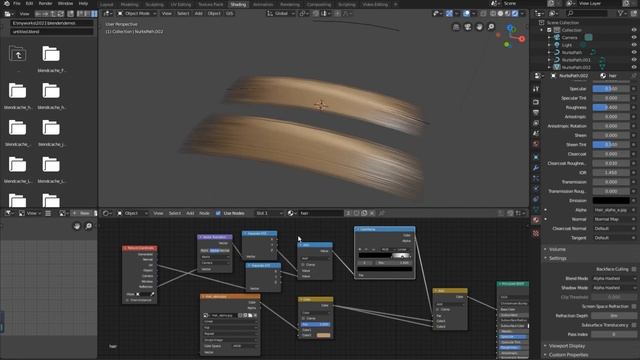Open the Material properties tab icon
Image resolution: width=640 pixels, height=360 pixels.
[536, 220]
